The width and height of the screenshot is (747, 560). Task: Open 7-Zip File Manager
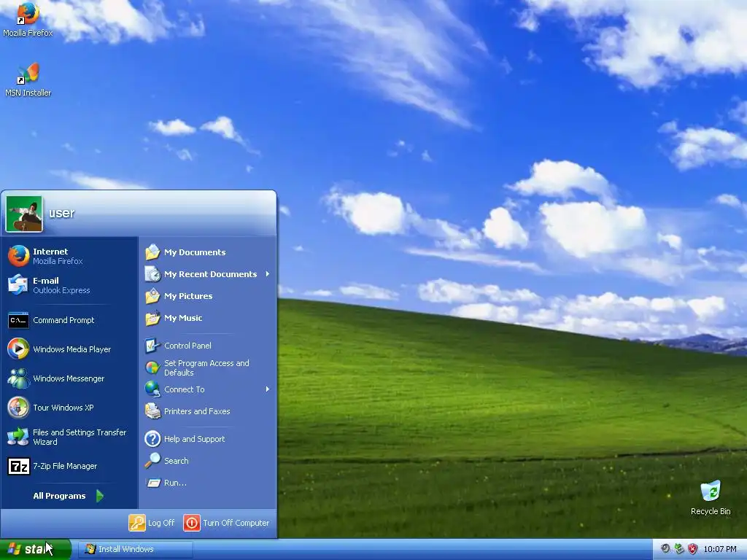[69, 466]
